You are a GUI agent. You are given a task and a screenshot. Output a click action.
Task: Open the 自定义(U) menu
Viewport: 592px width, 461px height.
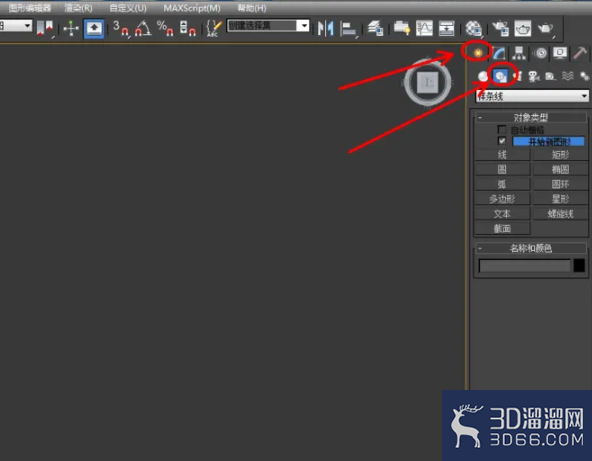click(x=128, y=8)
